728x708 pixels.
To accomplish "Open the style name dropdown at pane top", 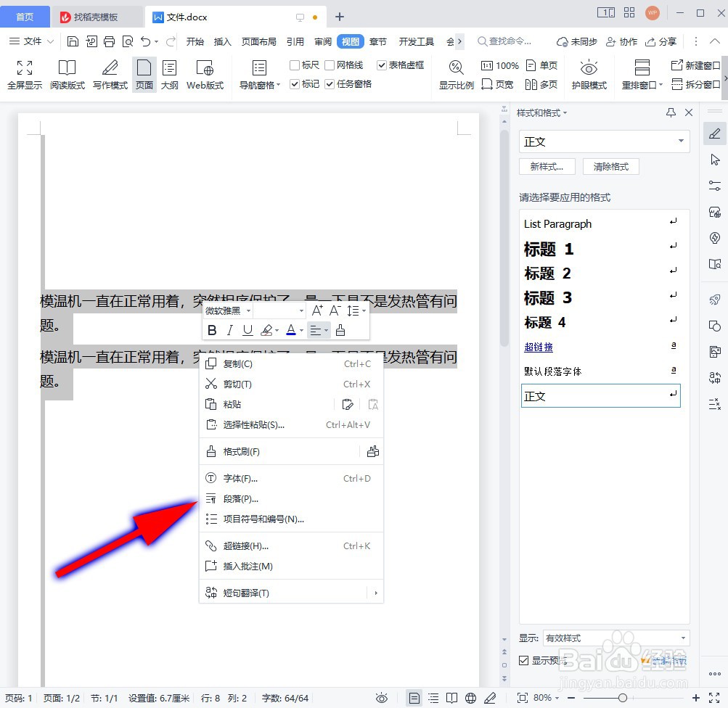I will click(681, 141).
